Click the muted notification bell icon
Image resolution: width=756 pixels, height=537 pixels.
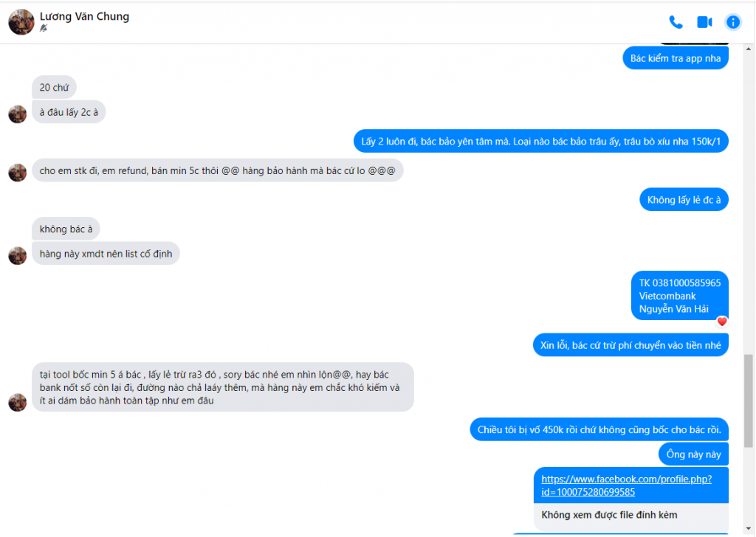click(44, 28)
